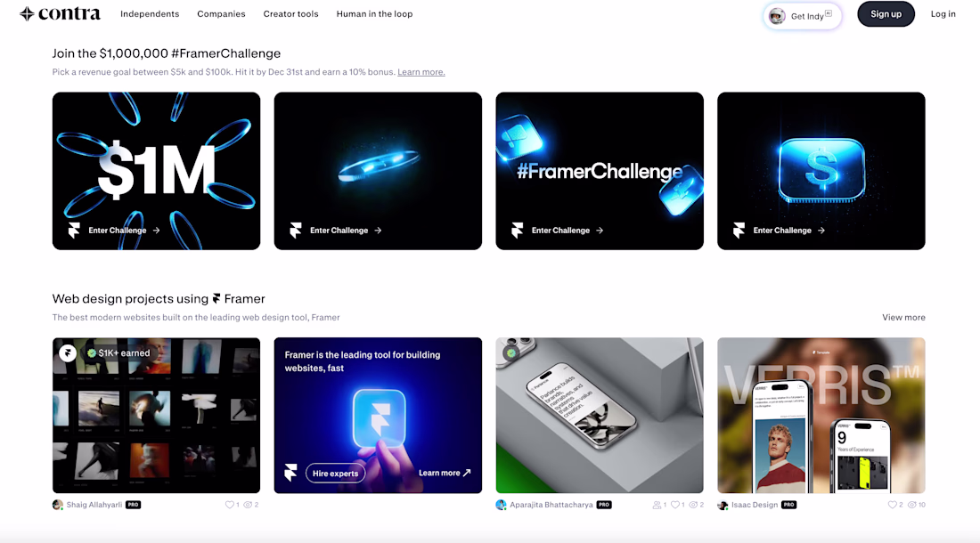The width and height of the screenshot is (980, 543).
Task: Open the Creator tools menu
Action: 290,13
